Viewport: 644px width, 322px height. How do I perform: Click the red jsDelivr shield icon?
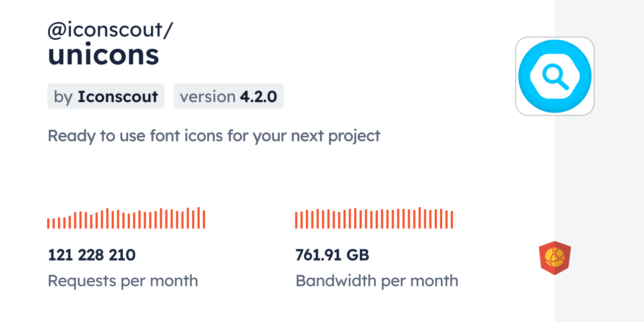pyautogui.click(x=554, y=258)
